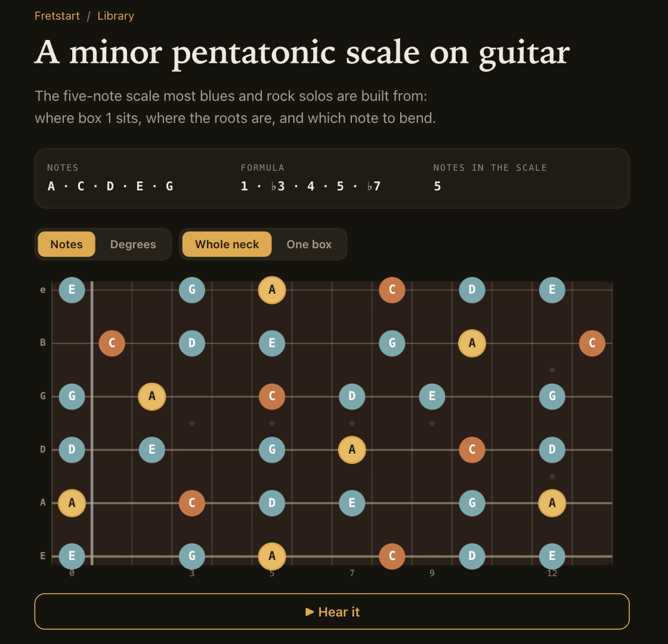Image resolution: width=668 pixels, height=644 pixels.
Task: Play the scale with Hear it button
Action: 332,612
